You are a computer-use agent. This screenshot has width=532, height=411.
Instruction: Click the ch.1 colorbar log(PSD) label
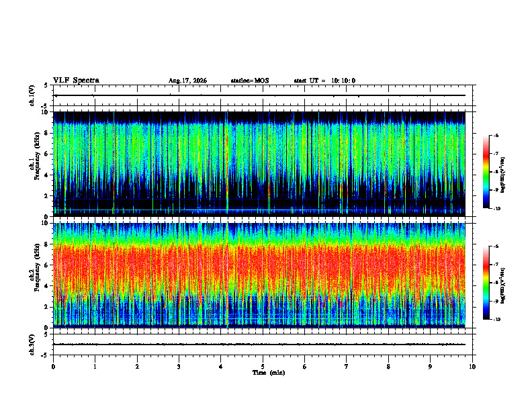pyautogui.click(x=502, y=175)
